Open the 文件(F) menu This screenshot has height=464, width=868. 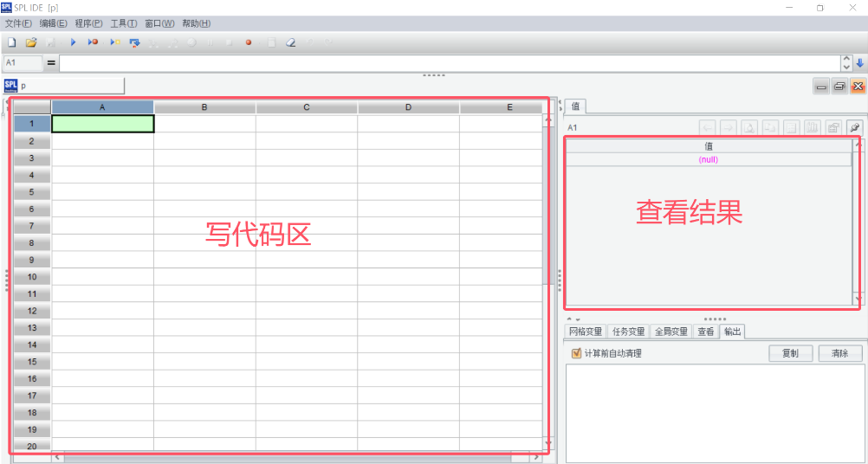(x=18, y=23)
